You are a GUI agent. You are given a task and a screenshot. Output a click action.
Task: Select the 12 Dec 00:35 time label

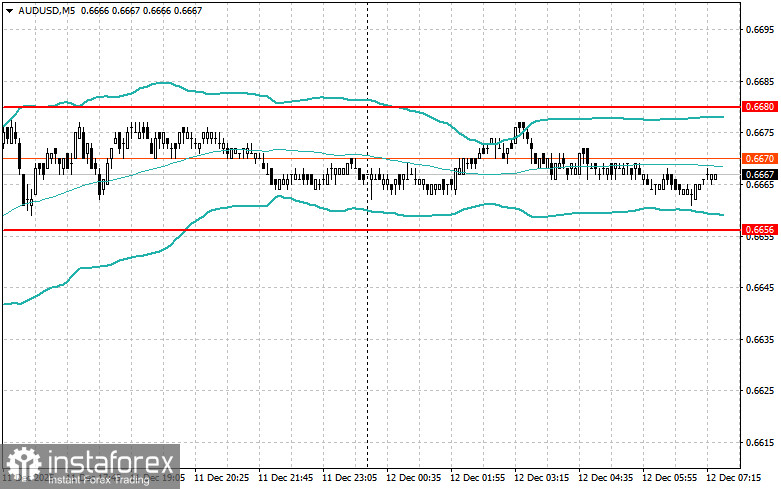[x=413, y=478]
